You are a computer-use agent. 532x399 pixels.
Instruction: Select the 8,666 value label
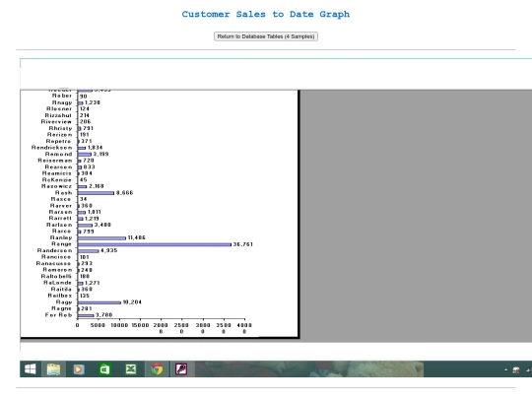point(124,193)
